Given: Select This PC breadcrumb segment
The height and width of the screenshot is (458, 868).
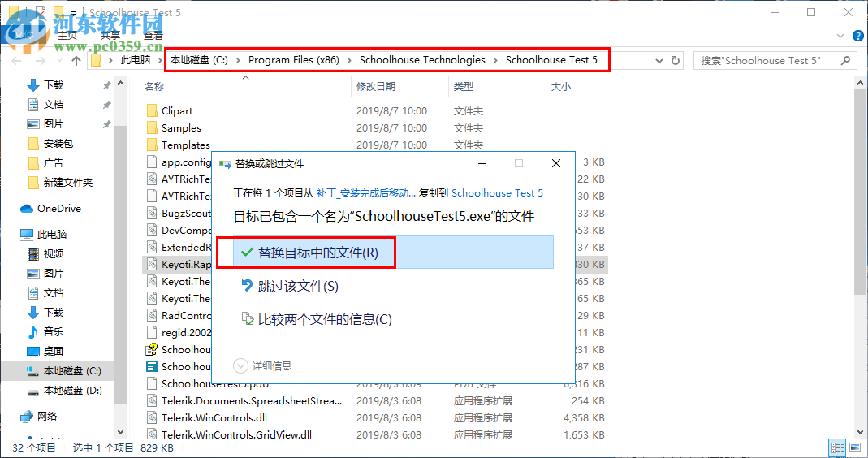Looking at the screenshot, I should 136,60.
